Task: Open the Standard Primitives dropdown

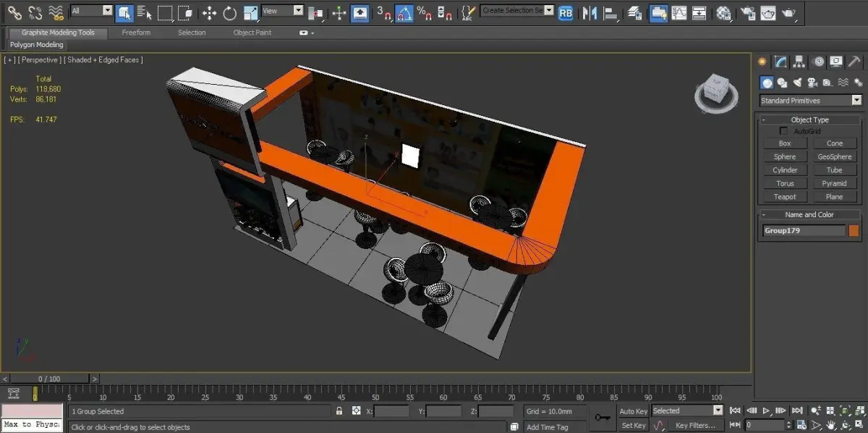Action: pos(811,101)
